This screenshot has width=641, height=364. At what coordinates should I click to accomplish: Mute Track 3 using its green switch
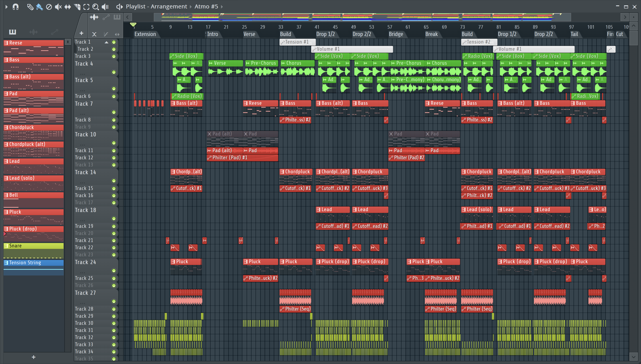tap(114, 56)
